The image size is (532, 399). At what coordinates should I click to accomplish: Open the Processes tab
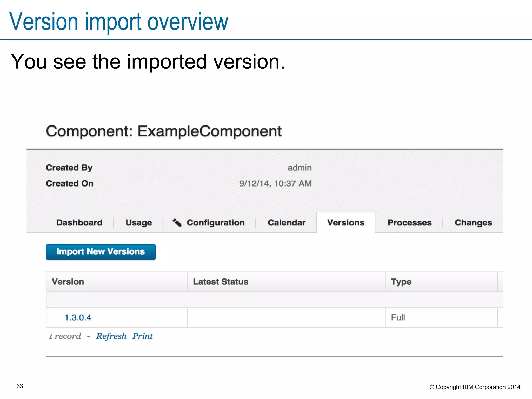click(410, 223)
